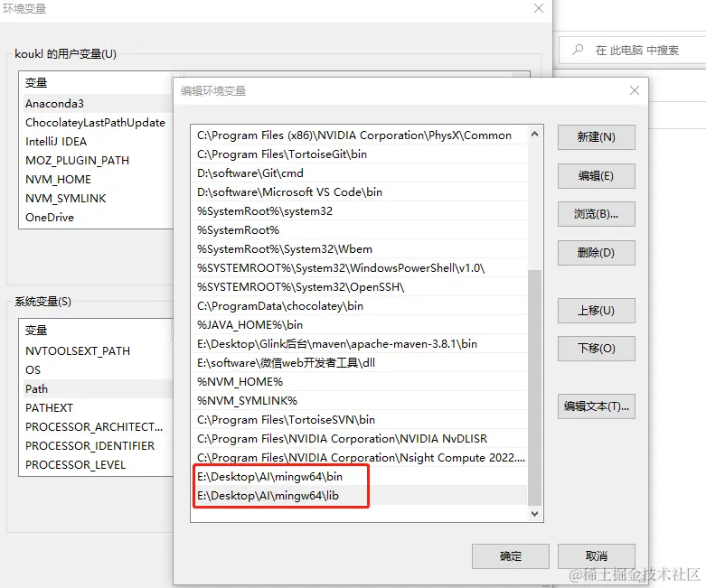Select the OS system variable
Image resolution: width=706 pixels, height=588 pixels.
click(x=97, y=369)
